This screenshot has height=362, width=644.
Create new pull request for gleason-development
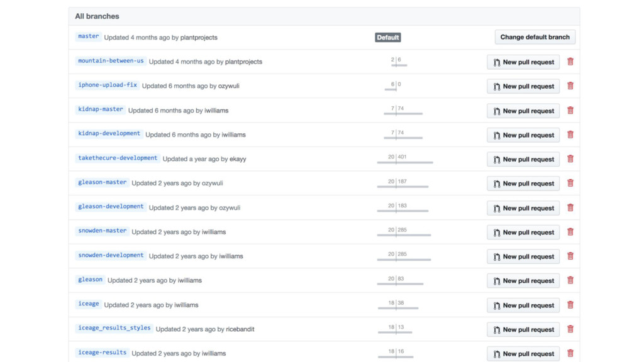click(523, 208)
